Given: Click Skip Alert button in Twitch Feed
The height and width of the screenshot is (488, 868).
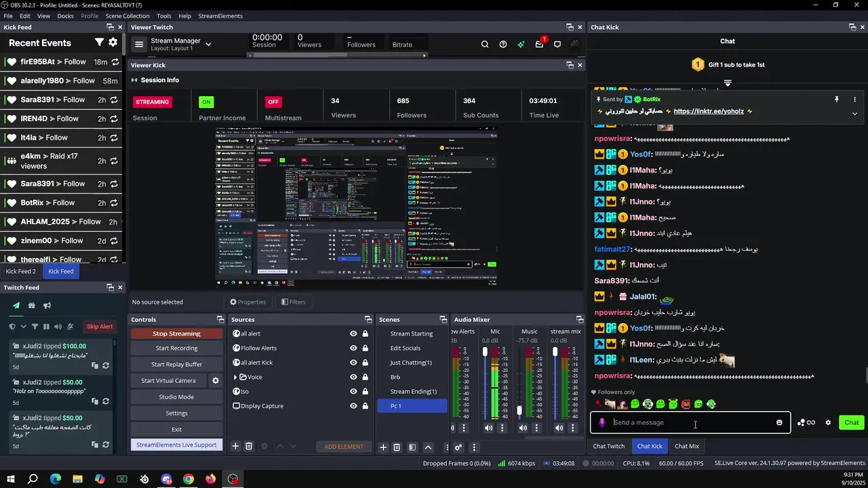Looking at the screenshot, I should pyautogui.click(x=100, y=327).
